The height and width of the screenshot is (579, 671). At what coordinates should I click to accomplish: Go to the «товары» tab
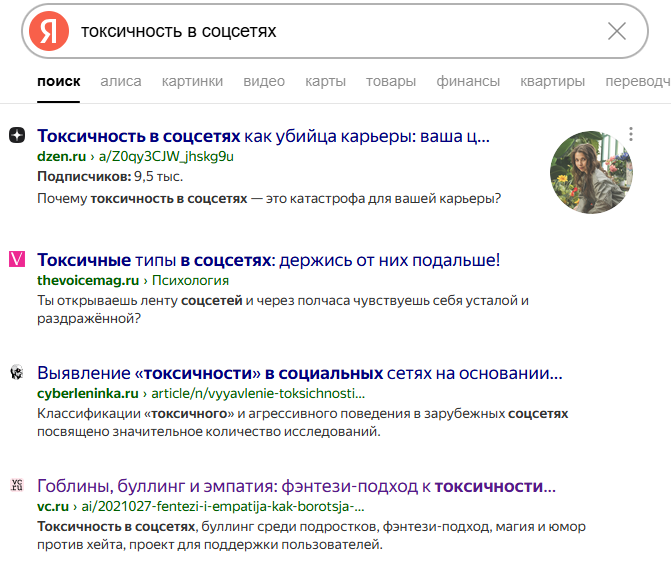tap(391, 81)
